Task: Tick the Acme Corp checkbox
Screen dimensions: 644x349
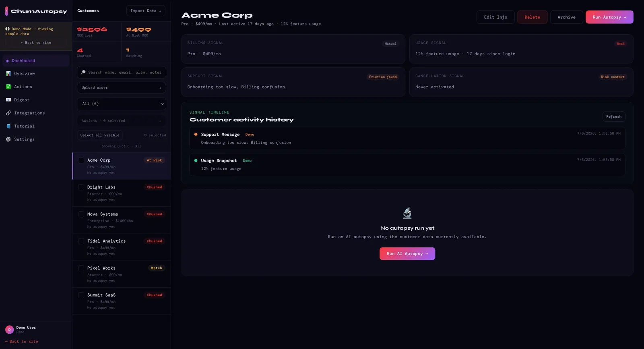Action: (81, 160)
